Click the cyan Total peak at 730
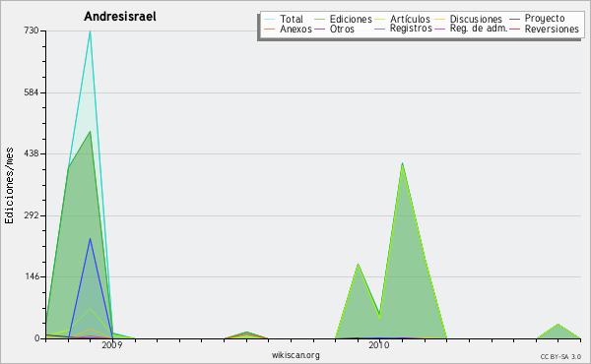 (90, 31)
